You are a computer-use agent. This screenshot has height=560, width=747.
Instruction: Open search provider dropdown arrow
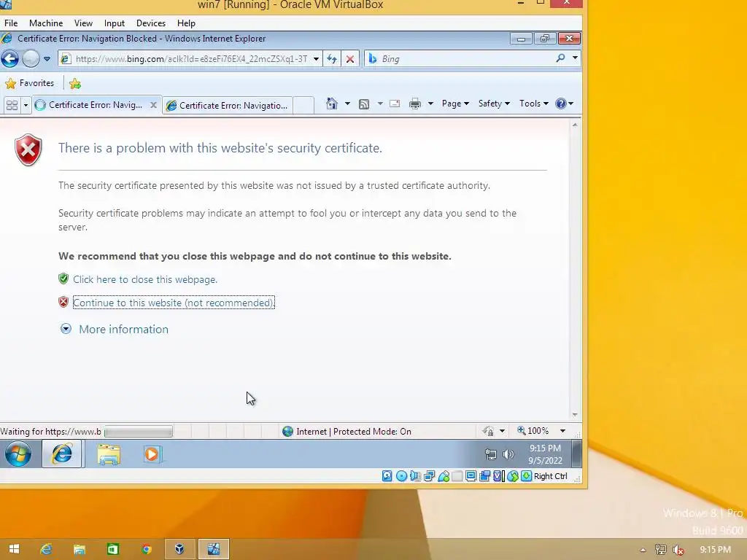[575, 58]
